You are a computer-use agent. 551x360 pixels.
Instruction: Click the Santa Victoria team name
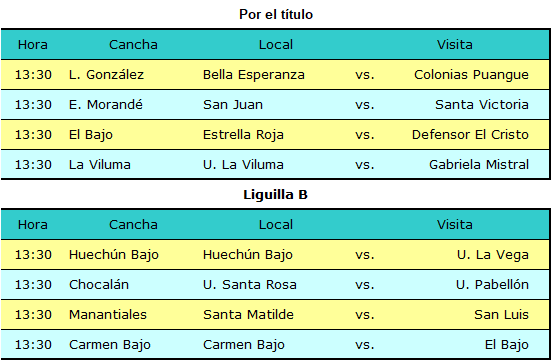482,104
